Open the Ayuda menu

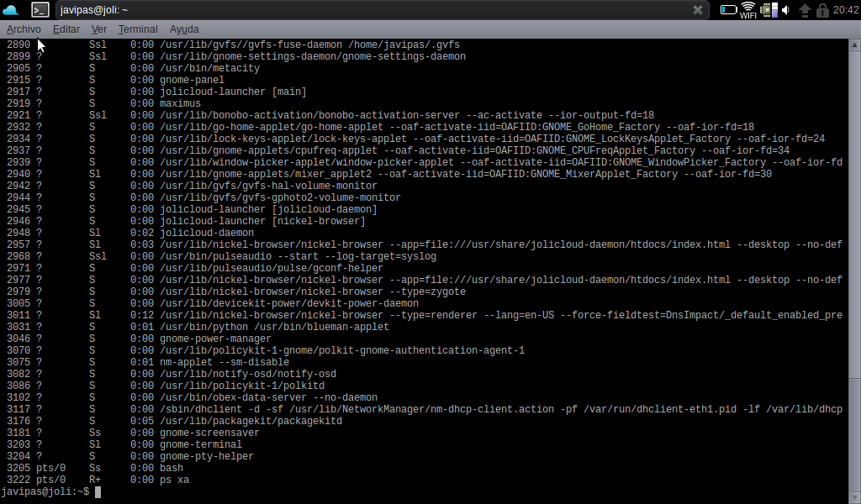pos(184,29)
